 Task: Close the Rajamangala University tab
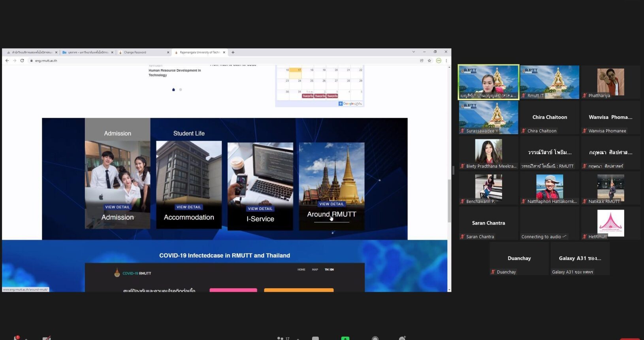coord(224,52)
